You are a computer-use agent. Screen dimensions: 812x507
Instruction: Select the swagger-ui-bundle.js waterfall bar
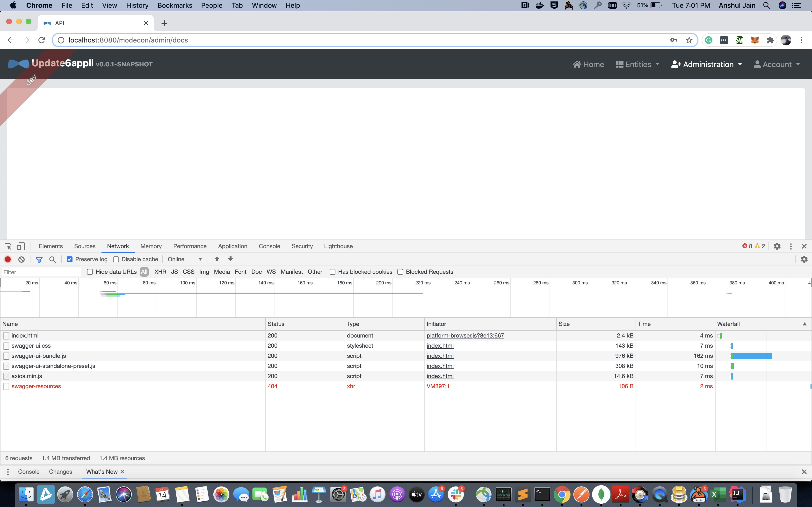(752, 356)
